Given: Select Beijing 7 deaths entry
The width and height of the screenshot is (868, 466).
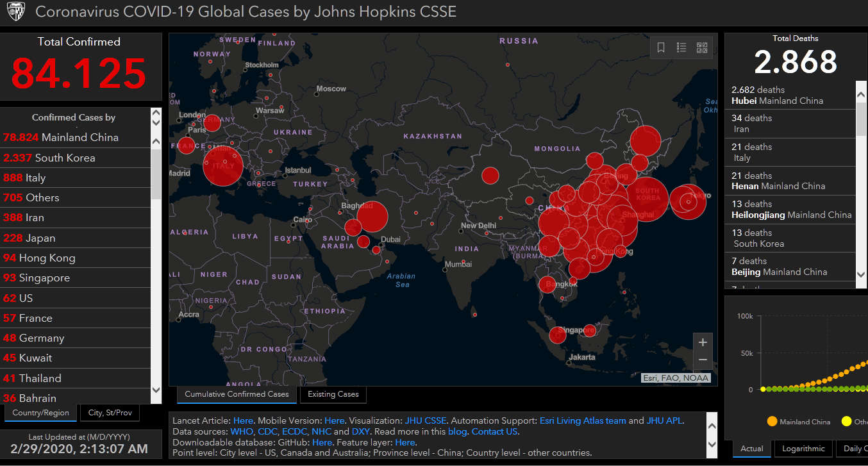Looking at the screenshot, I should point(790,267).
